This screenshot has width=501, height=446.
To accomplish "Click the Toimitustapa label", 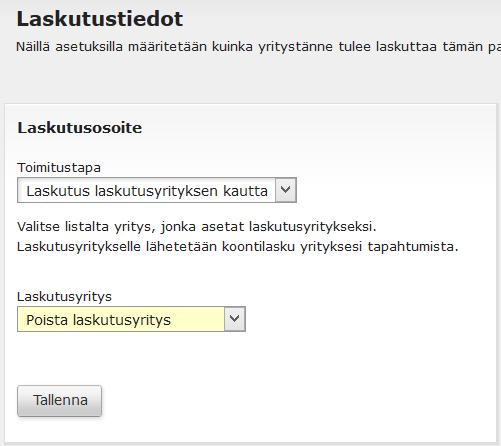I will 59,167.
